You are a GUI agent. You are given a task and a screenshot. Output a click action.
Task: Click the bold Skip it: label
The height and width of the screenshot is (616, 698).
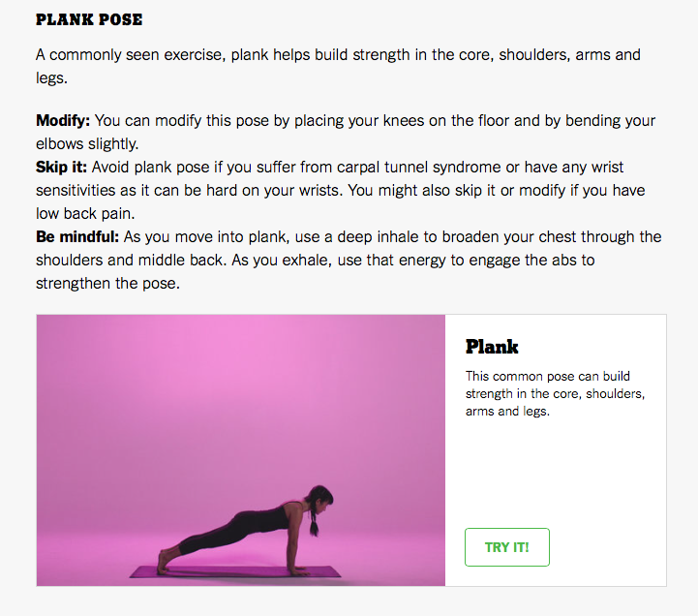tap(61, 167)
